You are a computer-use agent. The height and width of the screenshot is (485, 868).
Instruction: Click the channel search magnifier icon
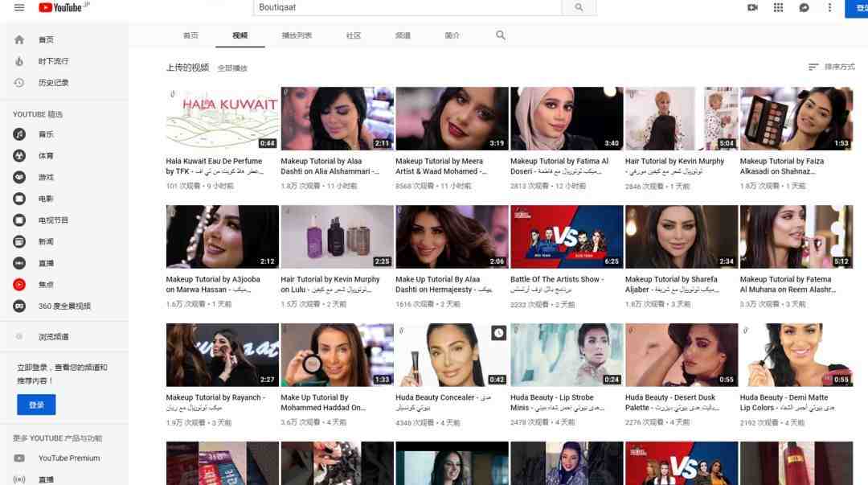(501, 35)
